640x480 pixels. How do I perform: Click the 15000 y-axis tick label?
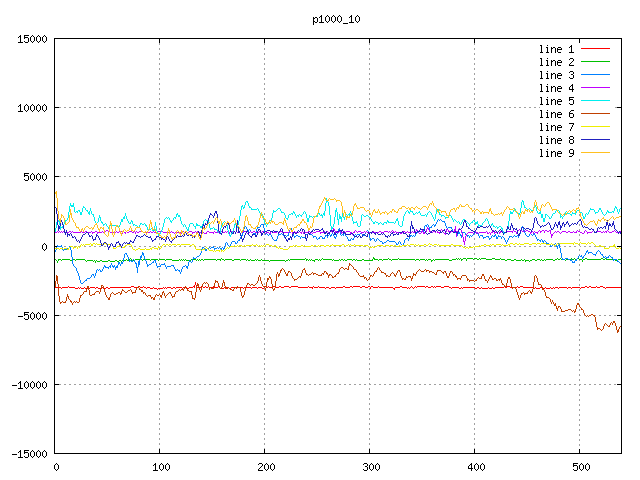31,39
